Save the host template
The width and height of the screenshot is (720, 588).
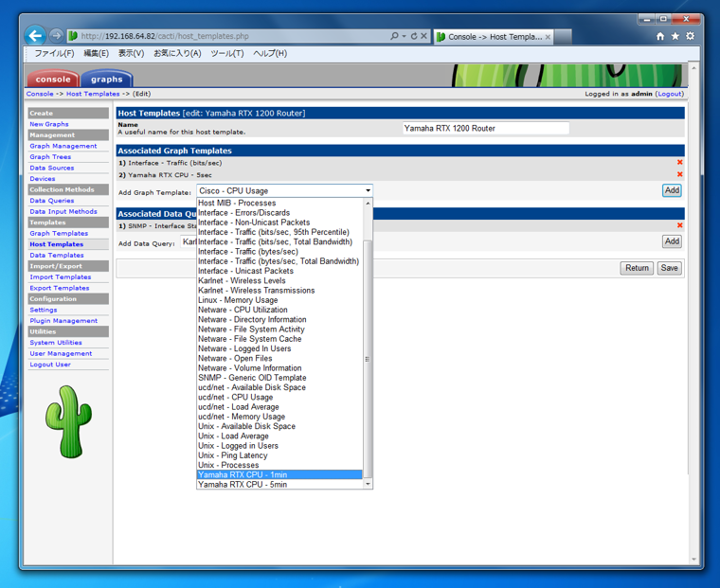(x=669, y=268)
